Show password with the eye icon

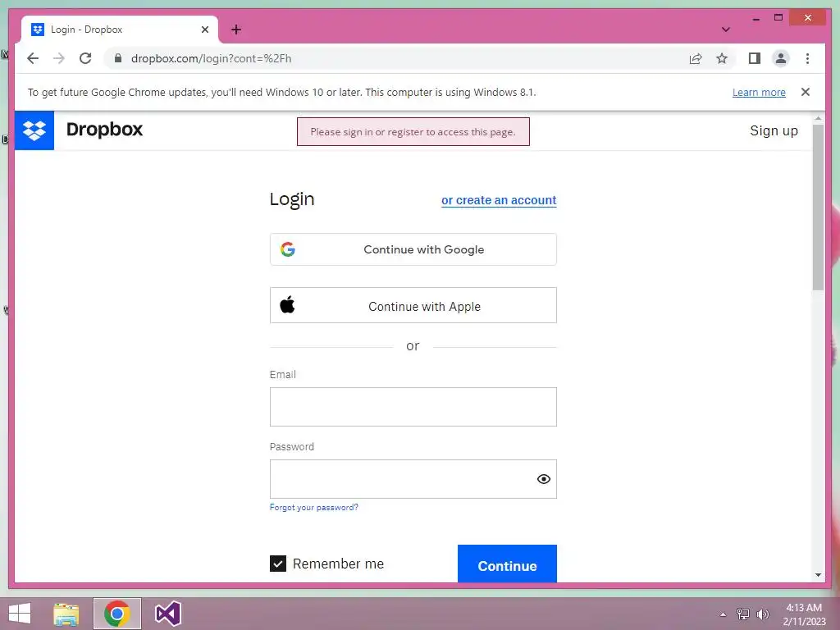[543, 479]
